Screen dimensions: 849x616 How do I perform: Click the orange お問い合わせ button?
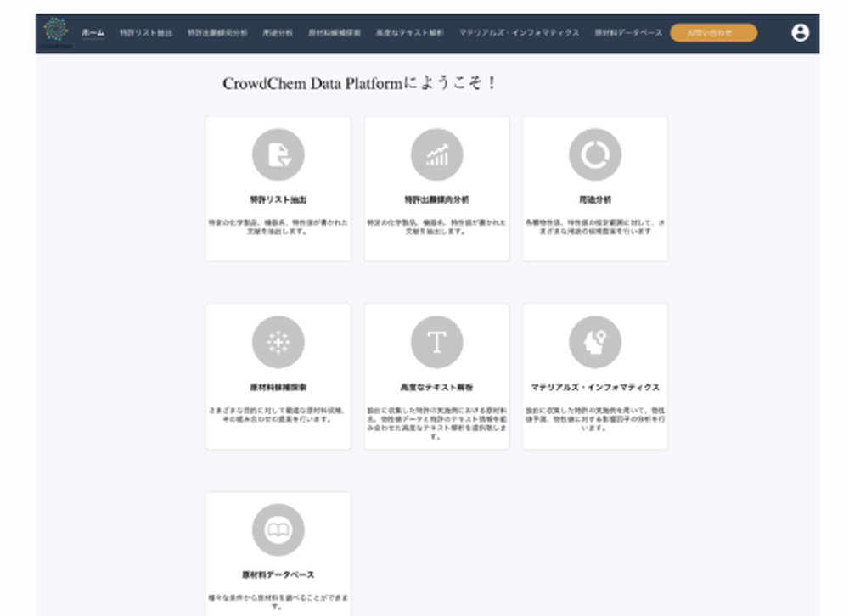pyautogui.click(x=714, y=32)
